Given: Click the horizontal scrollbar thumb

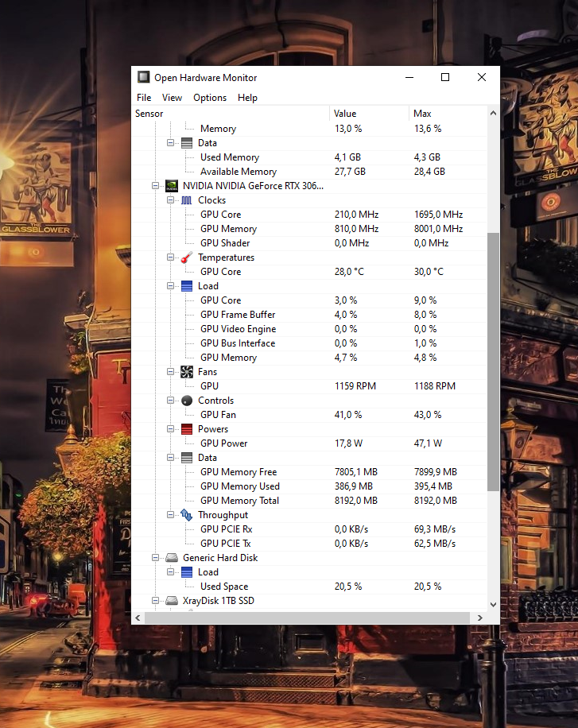Looking at the screenshot, I should click(x=307, y=618).
